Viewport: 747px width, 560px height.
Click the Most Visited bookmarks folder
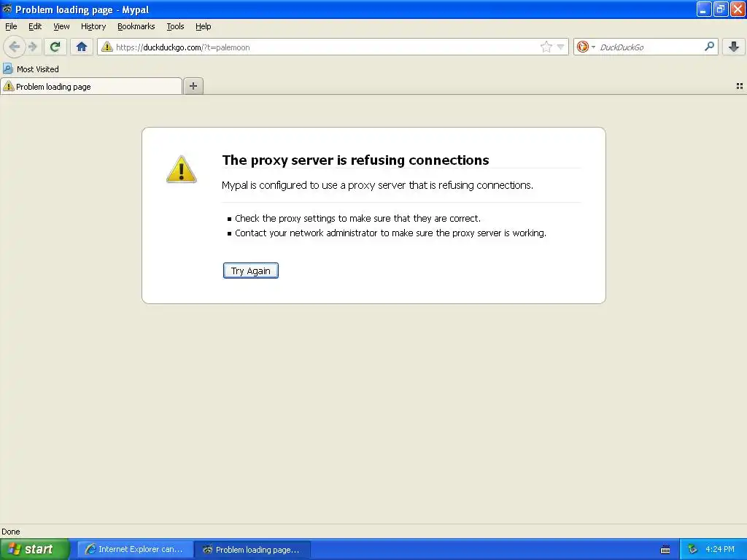31,69
